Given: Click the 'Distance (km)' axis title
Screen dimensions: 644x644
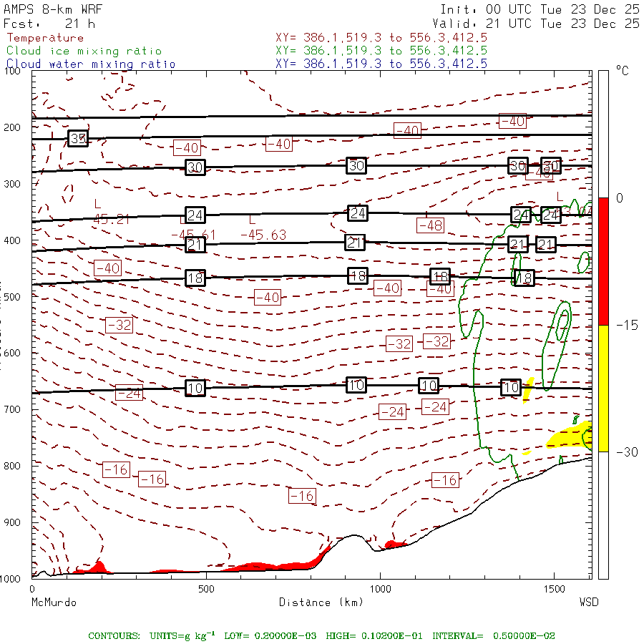Looking at the screenshot, I should [321, 602].
